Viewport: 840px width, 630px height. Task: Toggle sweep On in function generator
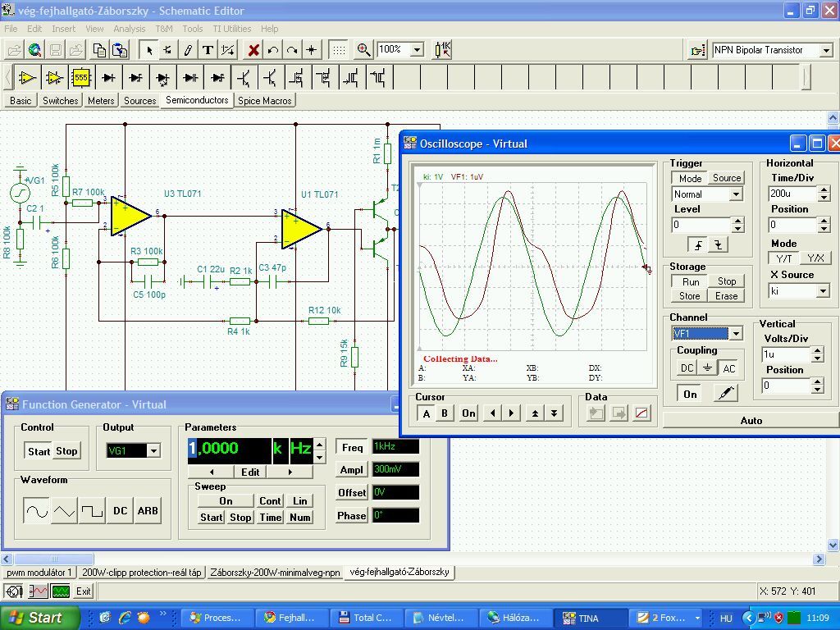pos(226,501)
